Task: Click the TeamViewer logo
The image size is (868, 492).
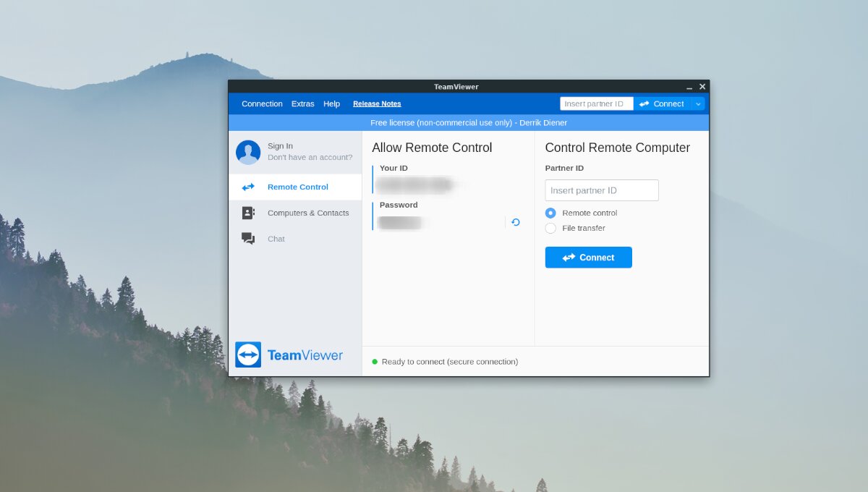Action: [x=289, y=355]
